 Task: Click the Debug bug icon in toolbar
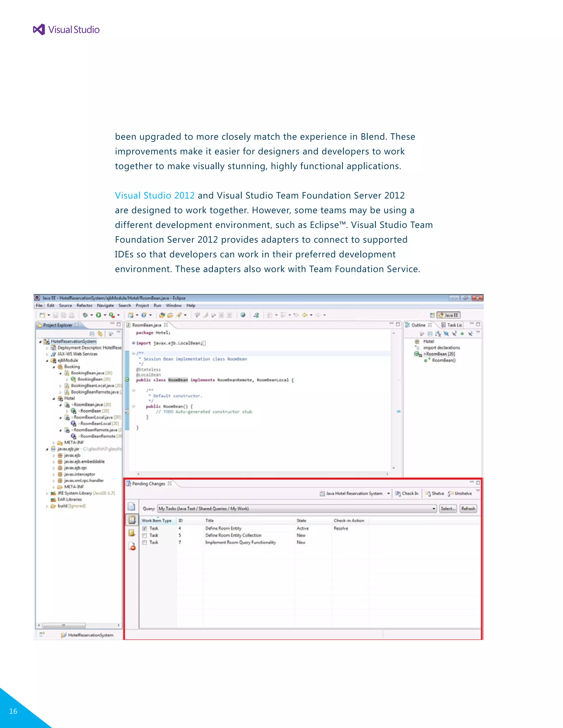pos(85,315)
